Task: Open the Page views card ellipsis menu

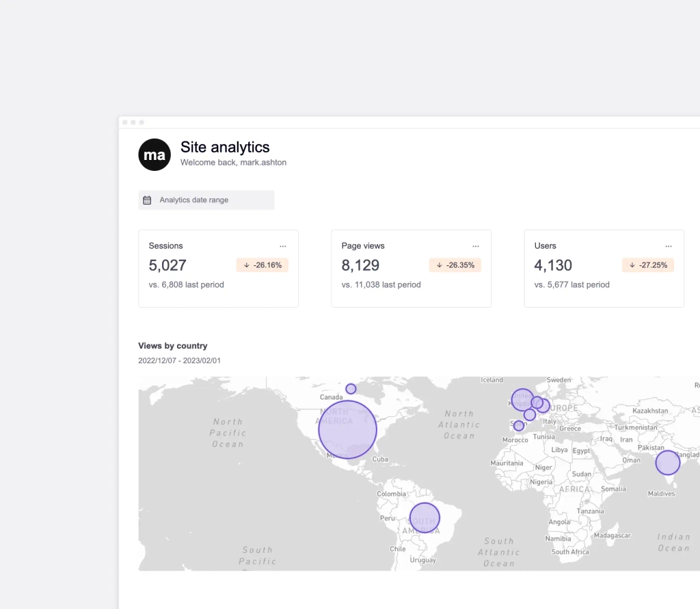Action: (x=476, y=246)
